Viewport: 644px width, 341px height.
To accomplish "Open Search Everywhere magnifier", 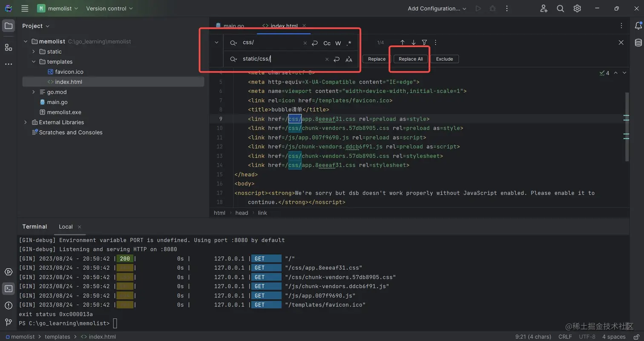I will pos(561,9).
